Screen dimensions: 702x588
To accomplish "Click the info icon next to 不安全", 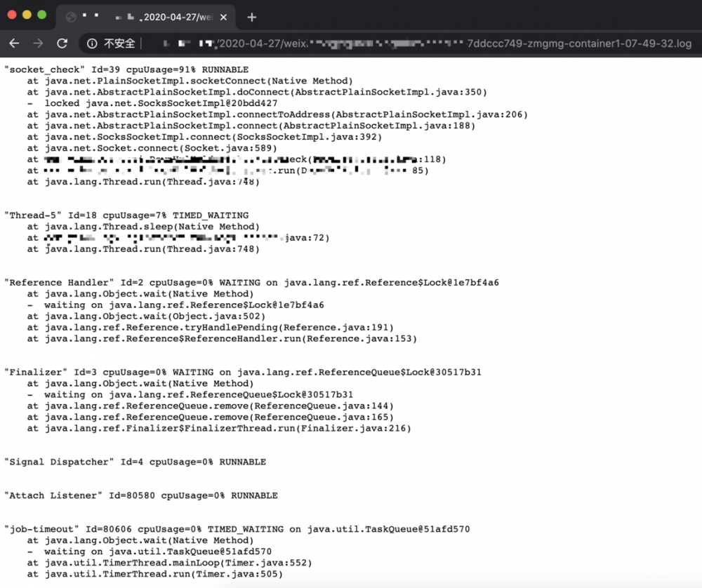I will point(92,43).
